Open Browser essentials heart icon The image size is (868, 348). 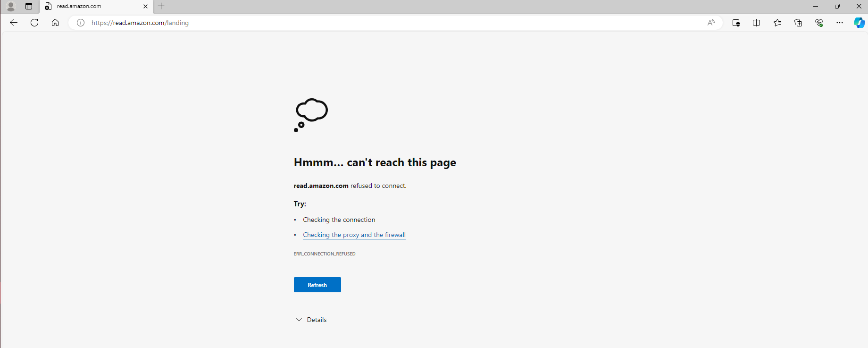819,23
